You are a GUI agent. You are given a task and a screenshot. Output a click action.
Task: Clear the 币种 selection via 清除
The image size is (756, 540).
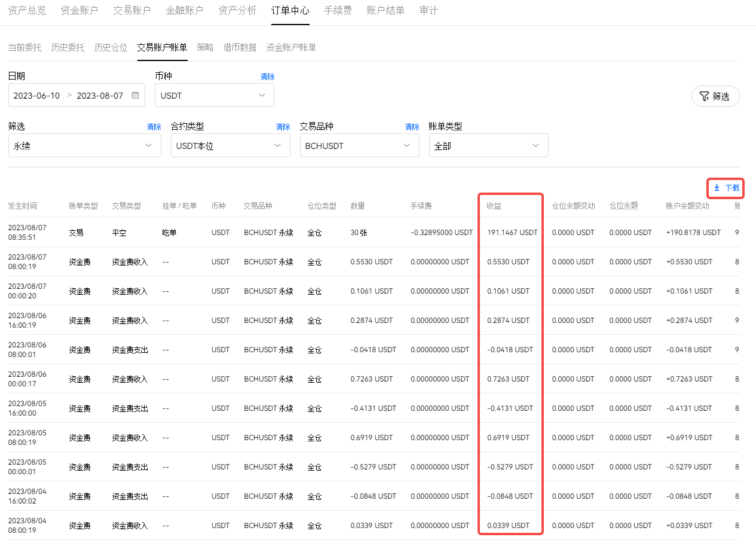pos(267,77)
